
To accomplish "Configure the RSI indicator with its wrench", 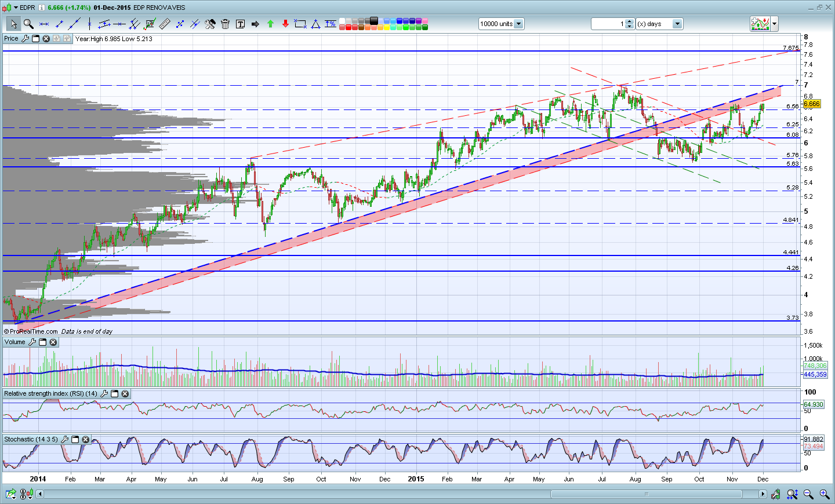I will 104,394.
